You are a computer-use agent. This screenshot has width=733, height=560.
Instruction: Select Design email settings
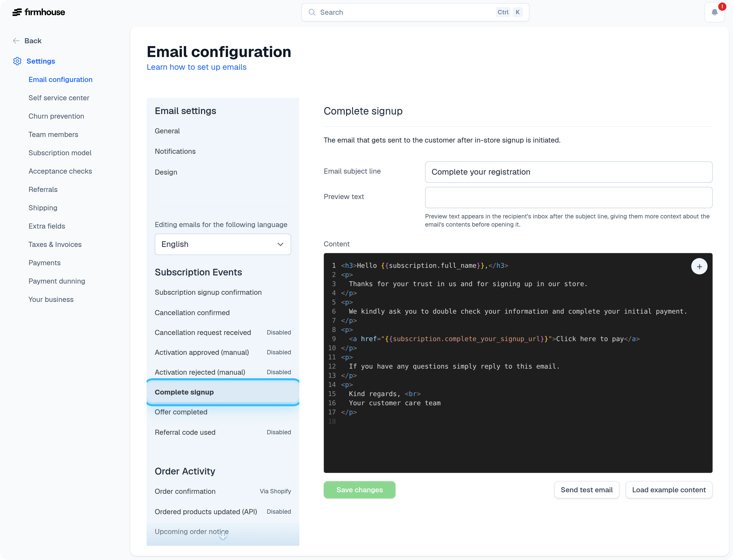[166, 172]
